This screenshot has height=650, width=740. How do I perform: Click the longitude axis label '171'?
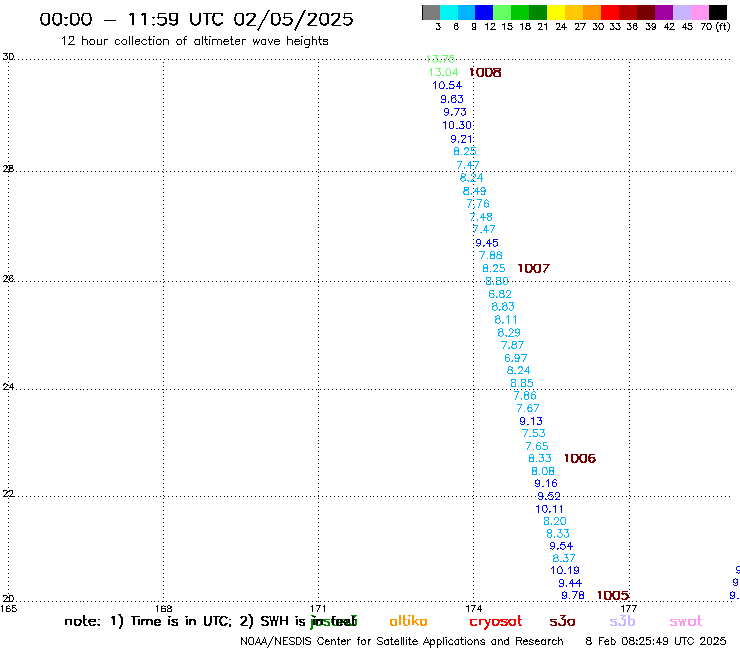pyautogui.click(x=318, y=608)
